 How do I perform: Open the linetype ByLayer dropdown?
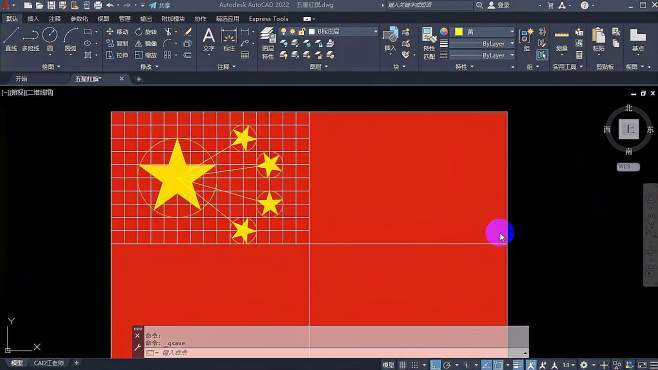pos(482,55)
